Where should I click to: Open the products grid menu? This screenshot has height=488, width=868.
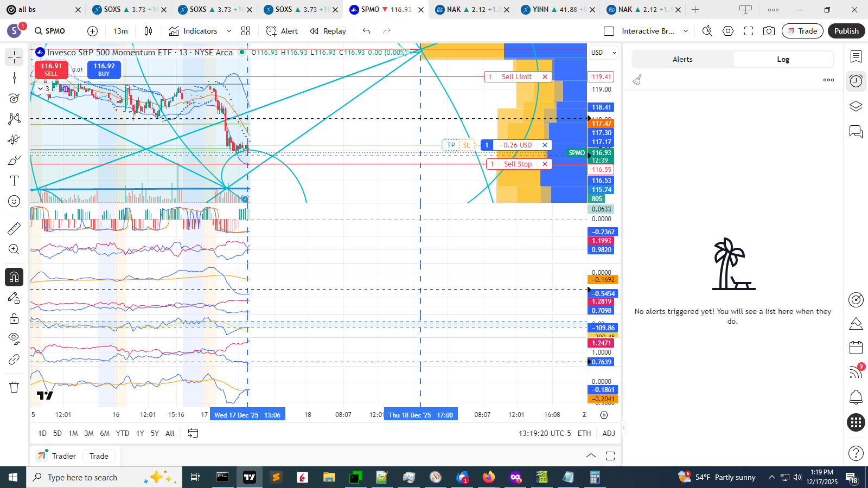(856, 422)
